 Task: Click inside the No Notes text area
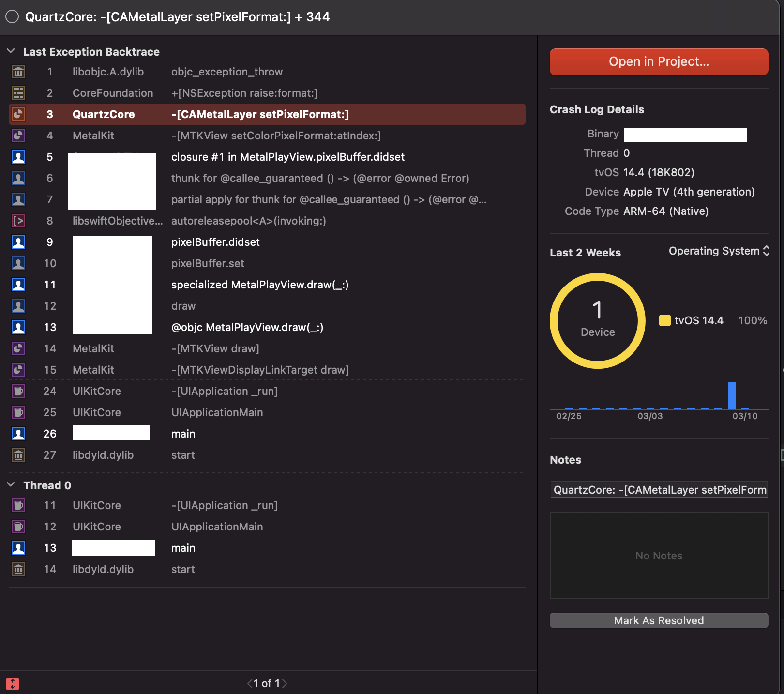click(x=658, y=556)
